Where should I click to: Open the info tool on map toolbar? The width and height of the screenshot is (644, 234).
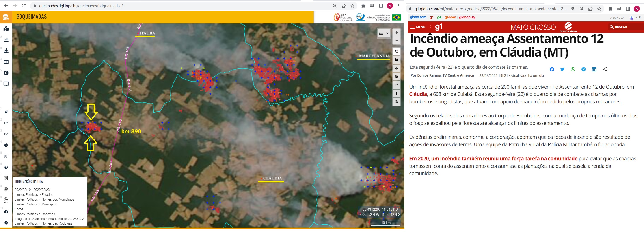click(396, 93)
